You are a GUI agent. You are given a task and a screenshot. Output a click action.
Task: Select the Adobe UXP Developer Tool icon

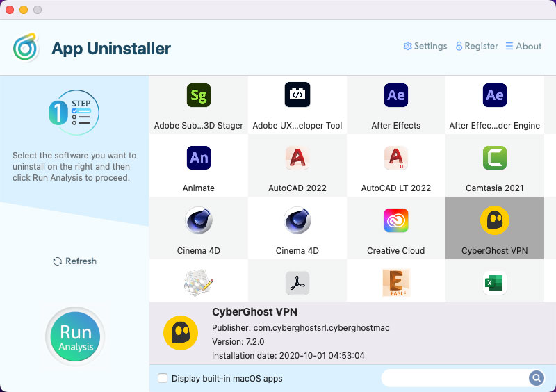(297, 95)
